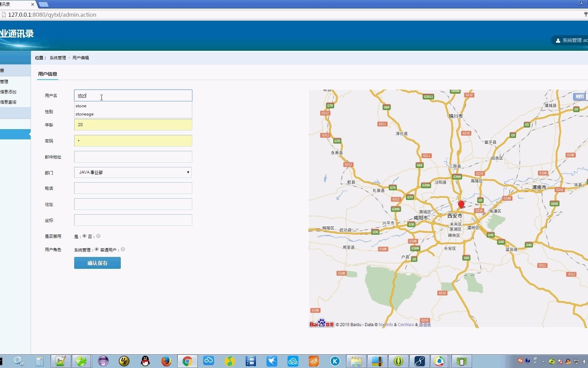Open the green round app icon in the taskbar
This screenshot has height=368, width=588.
(x=81, y=361)
